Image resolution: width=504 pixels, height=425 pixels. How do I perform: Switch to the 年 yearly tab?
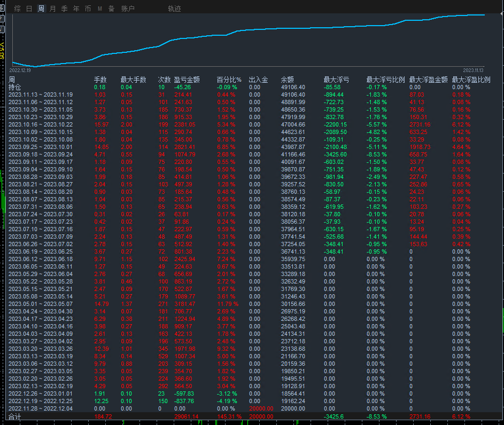76,9
